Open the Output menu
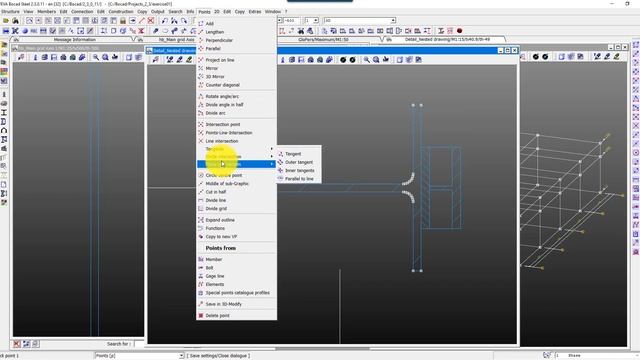 coord(158,11)
